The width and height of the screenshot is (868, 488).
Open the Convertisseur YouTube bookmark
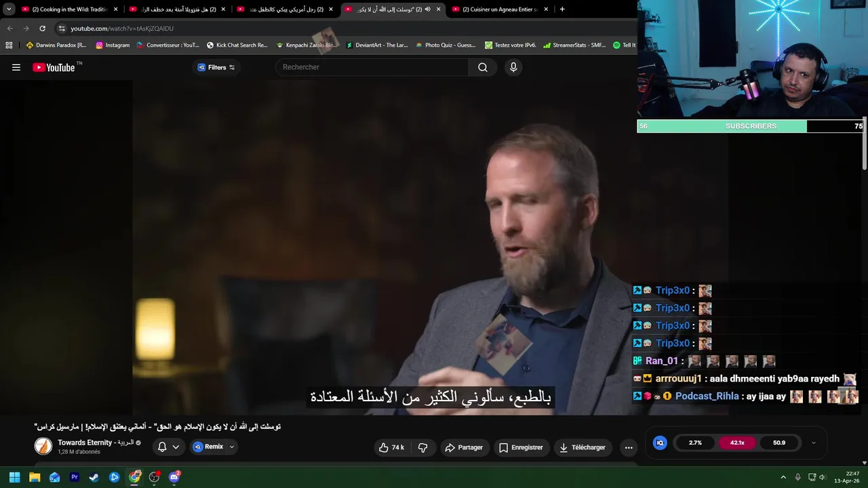pos(168,45)
